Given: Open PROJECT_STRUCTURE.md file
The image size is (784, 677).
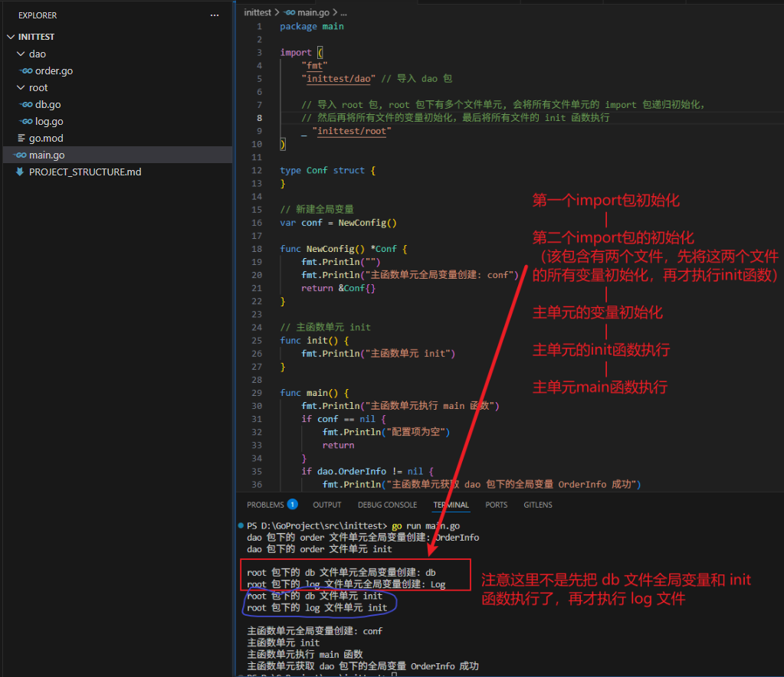Looking at the screenshot, I should (x=85, y=172).
